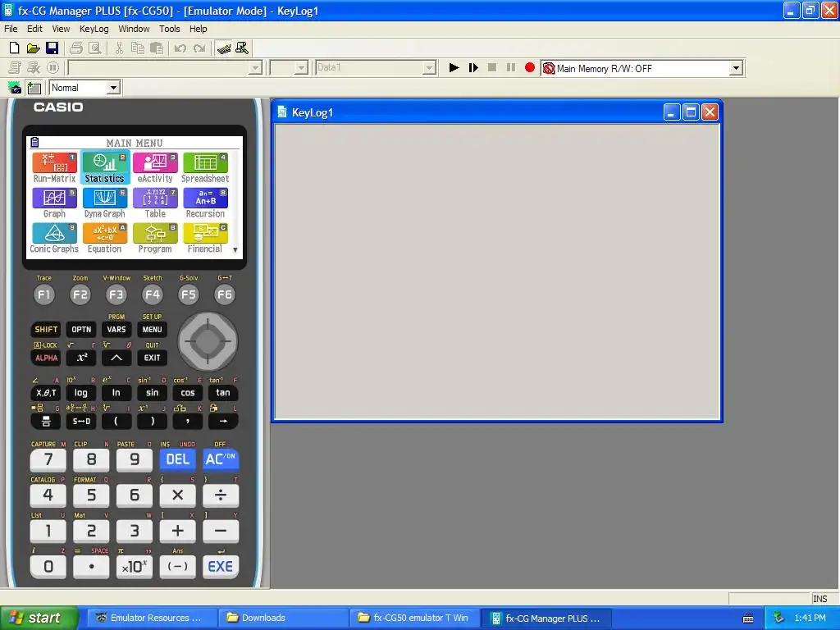Click the Step play button

tap(473, 67)
